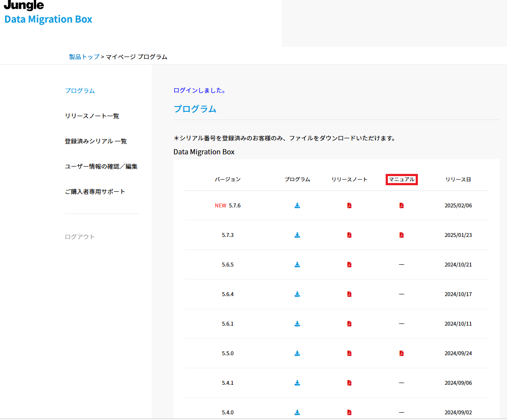Download the program for version 5.6.5
Image resolution: width=507 pixels, height=420 pixels.
pyautogui.click(x=297, y=265)
